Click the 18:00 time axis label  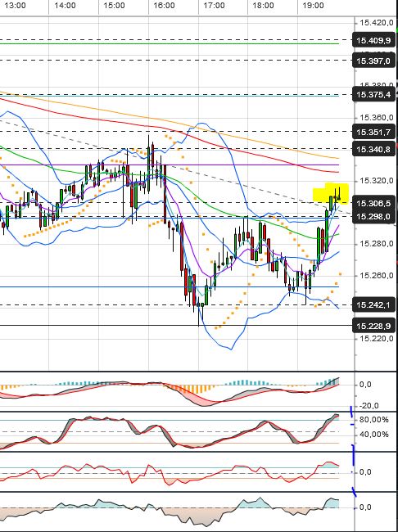[264, 6]
